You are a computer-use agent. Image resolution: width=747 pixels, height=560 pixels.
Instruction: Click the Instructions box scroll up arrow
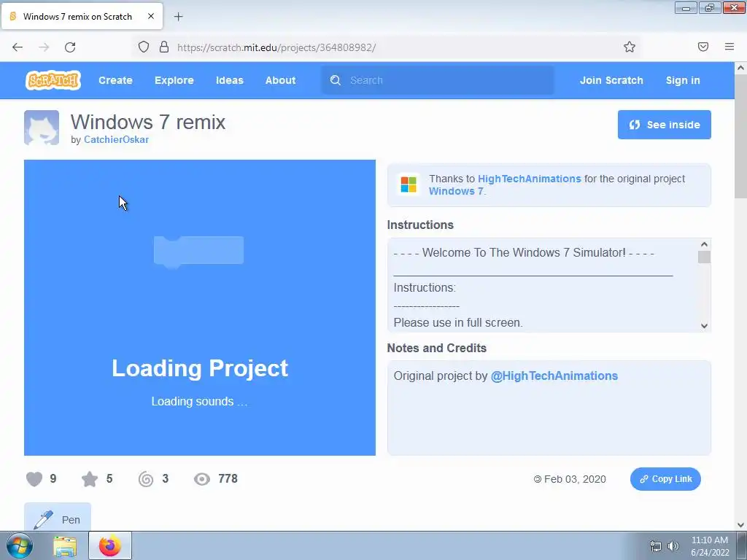pyautogui.click(x=704, y=244)
